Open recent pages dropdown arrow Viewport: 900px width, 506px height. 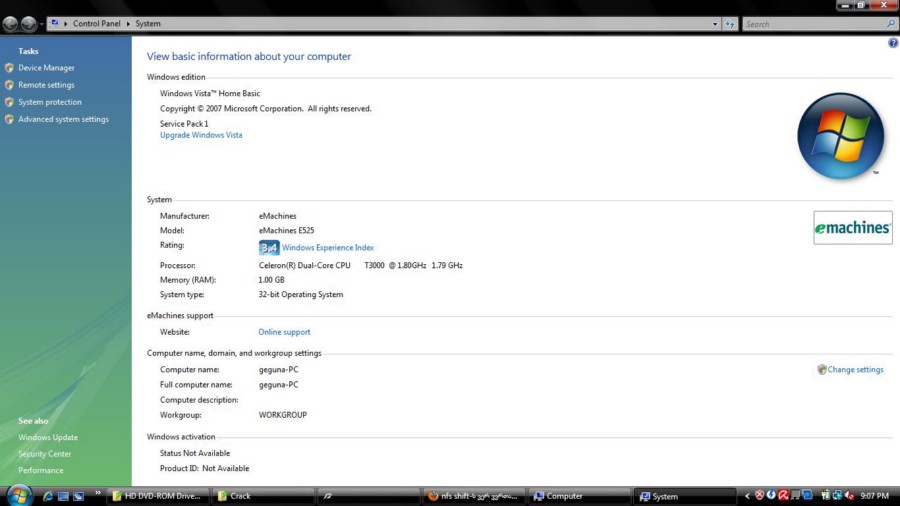pyautogui.click(x=41, y=24)
